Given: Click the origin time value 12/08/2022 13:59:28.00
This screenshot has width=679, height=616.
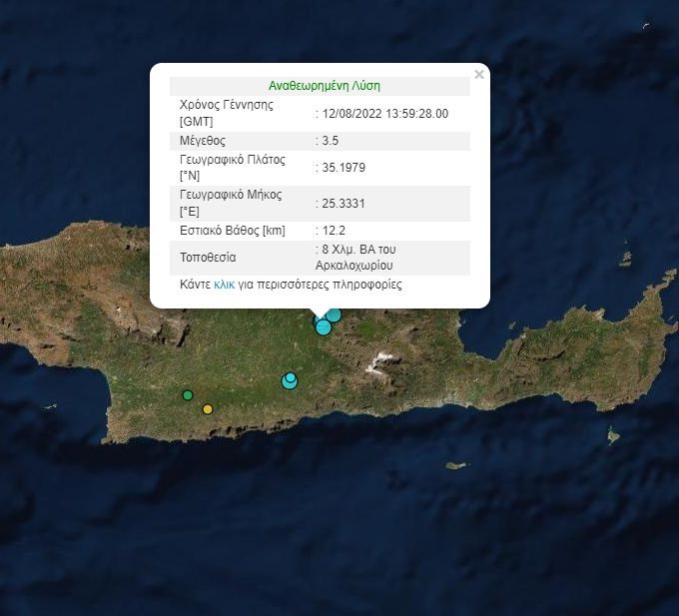Looking at the screenshot, I should click(x=384, y=114).
